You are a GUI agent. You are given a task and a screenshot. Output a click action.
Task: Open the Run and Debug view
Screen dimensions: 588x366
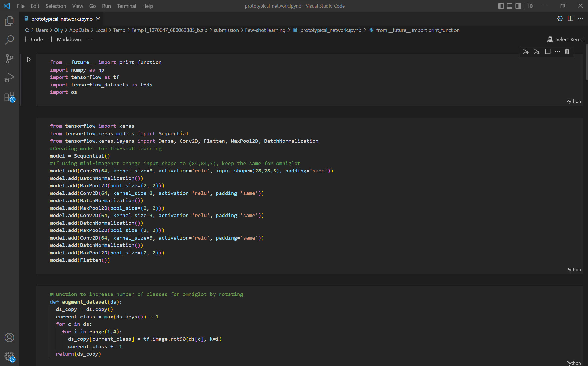pyautogui.click(x=9, y=78)
